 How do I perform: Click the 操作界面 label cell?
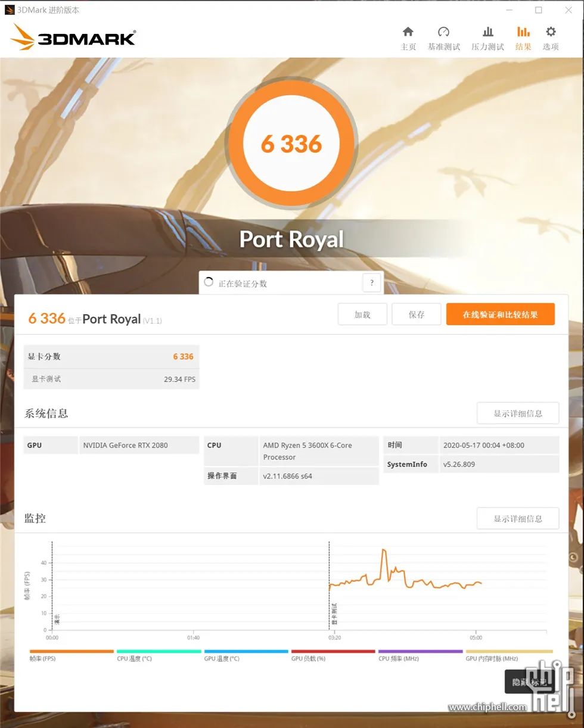[231, 476]
